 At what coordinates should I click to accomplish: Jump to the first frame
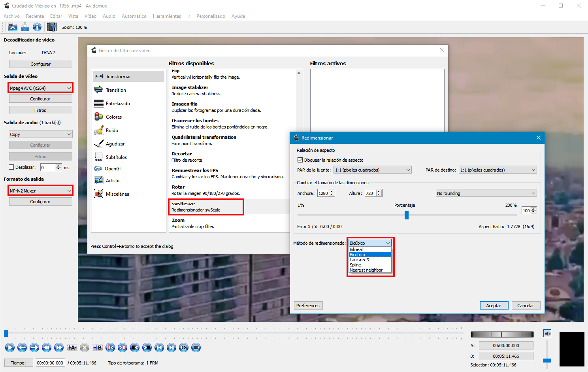point(159,347)
